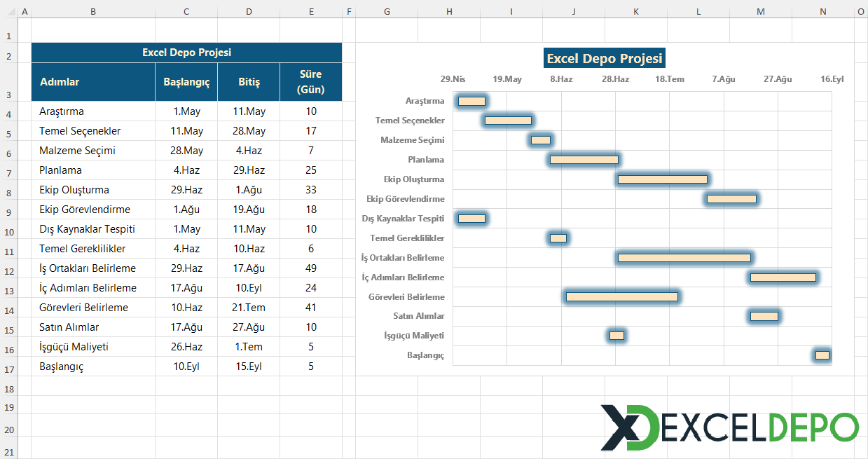Click the İşgüçü Maliyeti Gantt bar

point(616,336)
